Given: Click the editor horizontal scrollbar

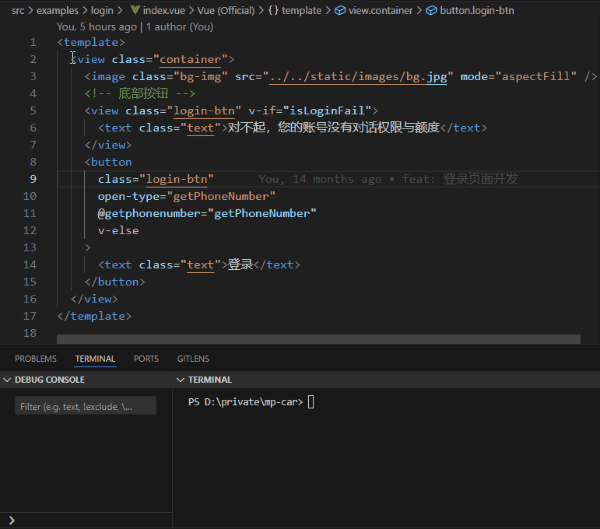Looking at the screenshot, I should coord(318,339).
